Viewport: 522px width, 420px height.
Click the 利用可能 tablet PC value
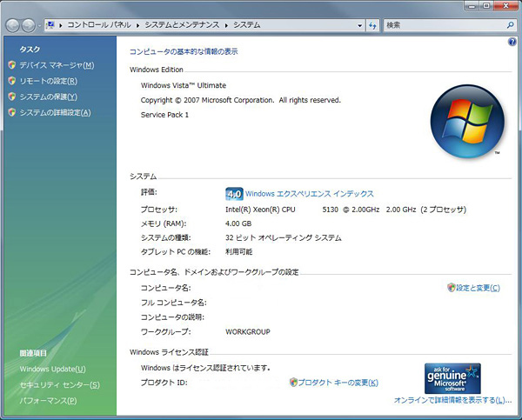click(238, 252)
